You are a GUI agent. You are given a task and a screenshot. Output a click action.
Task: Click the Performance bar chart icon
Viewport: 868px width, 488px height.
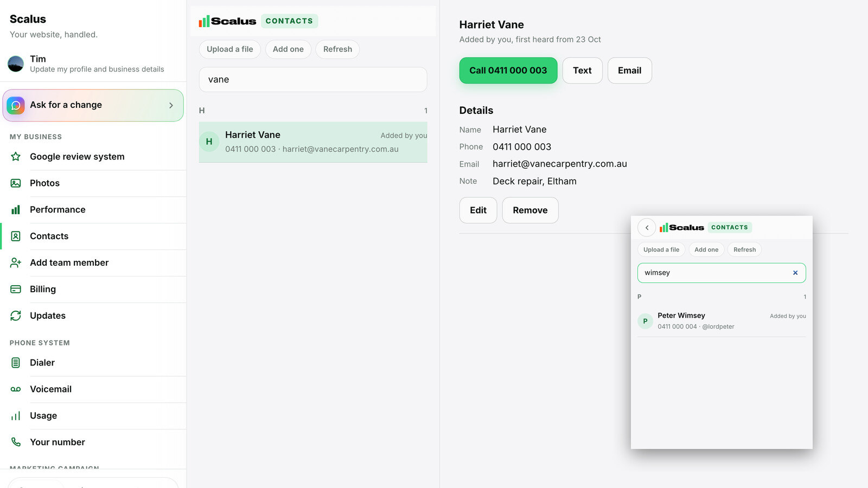(16, 210)
